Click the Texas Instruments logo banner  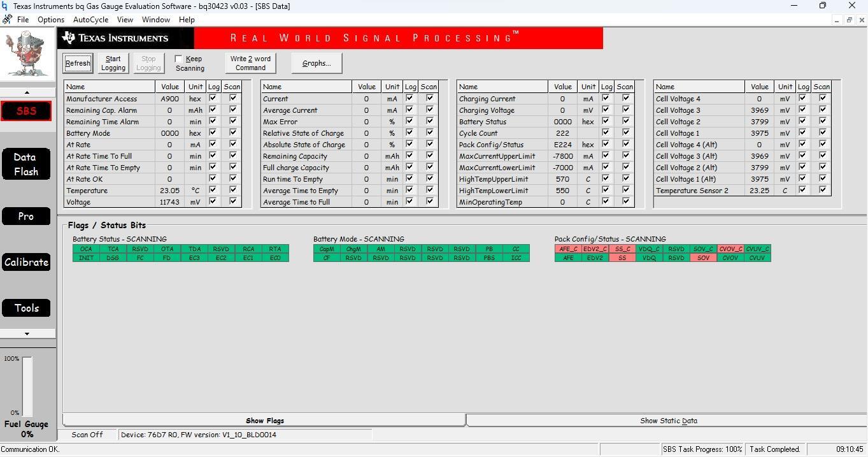tap(126, 38)
